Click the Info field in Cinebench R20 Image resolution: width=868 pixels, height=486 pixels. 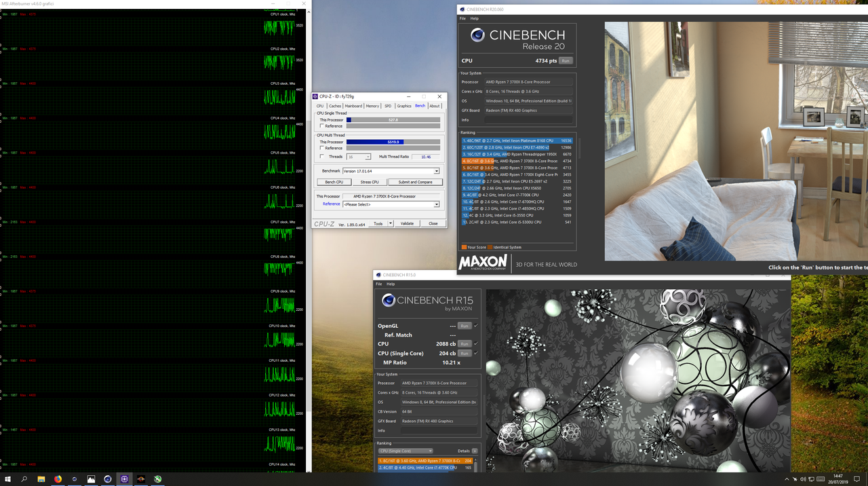click(x=528, y=120)
